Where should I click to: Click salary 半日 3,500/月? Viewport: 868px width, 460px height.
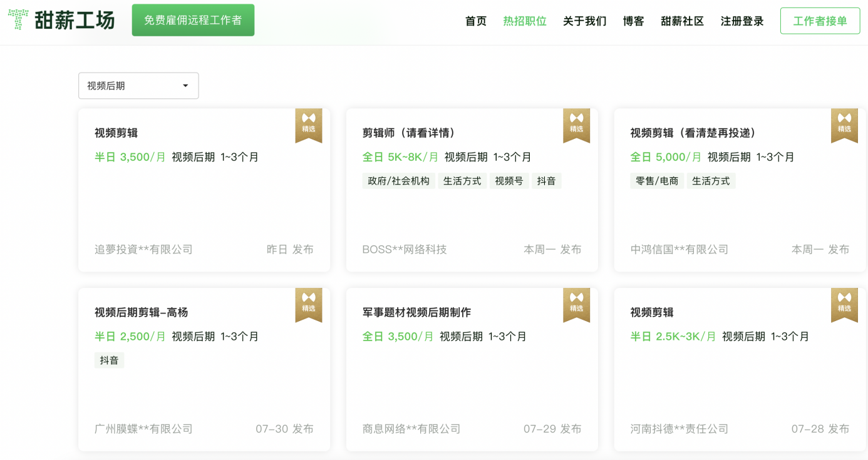(130, 157)
